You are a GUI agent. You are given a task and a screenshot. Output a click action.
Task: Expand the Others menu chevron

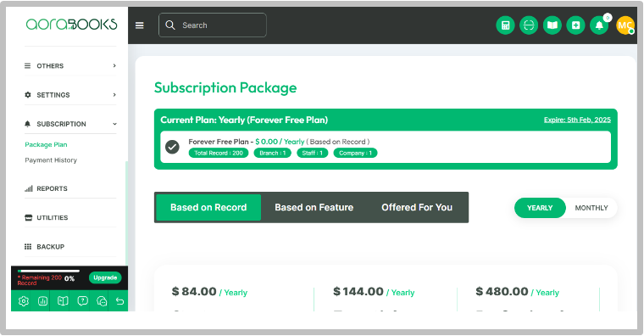(114, 66)
